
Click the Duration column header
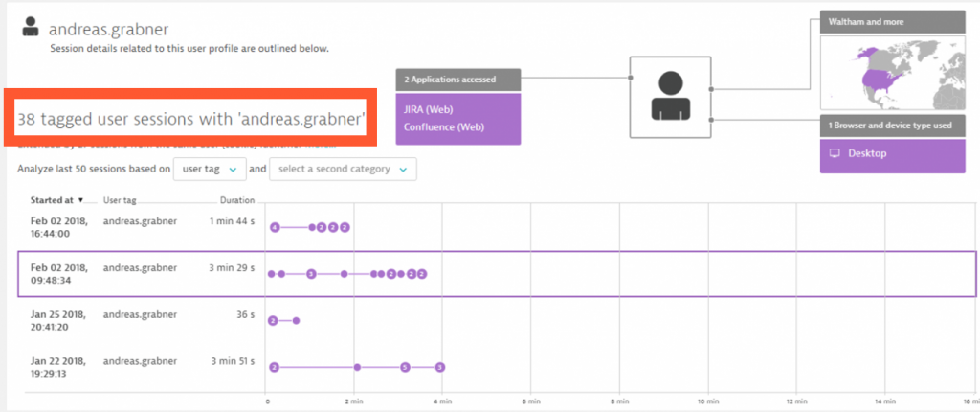click(237, 200)
